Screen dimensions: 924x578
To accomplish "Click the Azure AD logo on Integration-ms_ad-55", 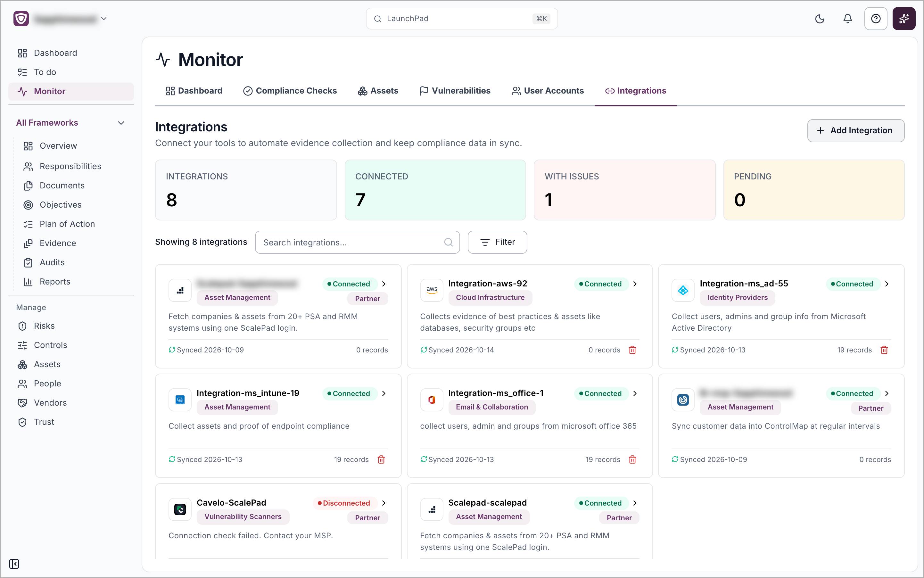I will [683, 290].
